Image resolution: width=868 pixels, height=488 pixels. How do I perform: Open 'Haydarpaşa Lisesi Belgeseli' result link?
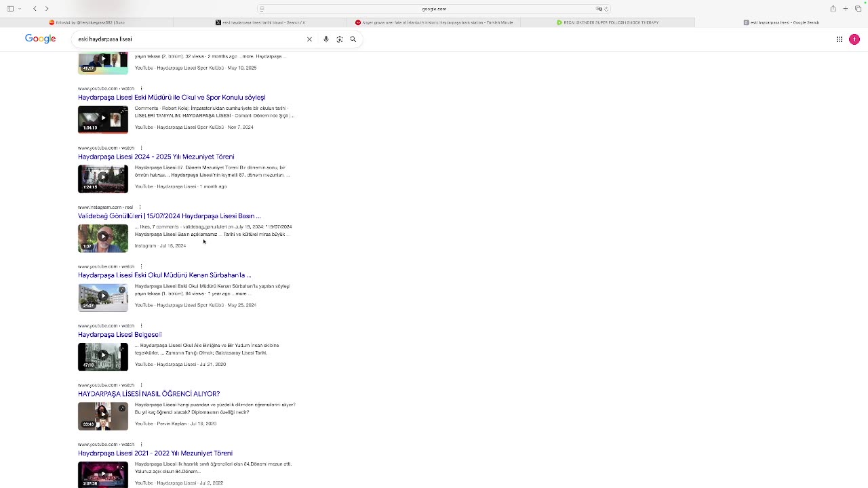[119, 335]
